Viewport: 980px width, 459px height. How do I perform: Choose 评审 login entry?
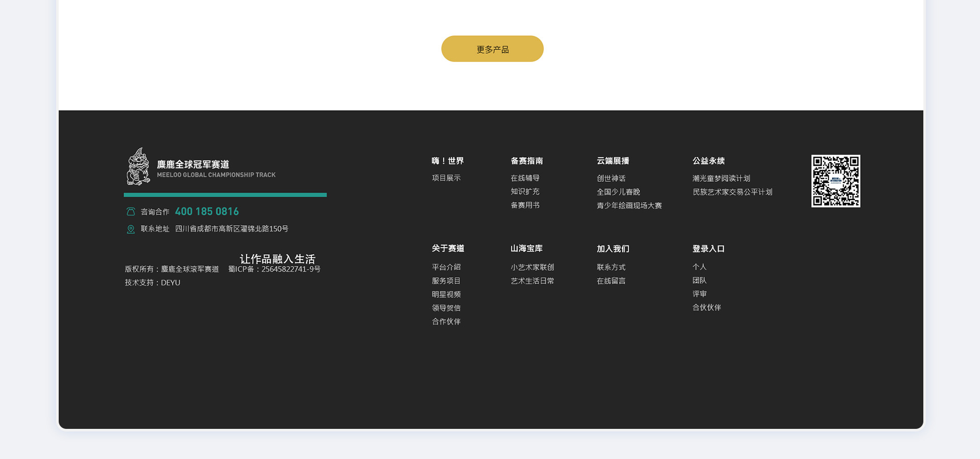click(699, 294)
